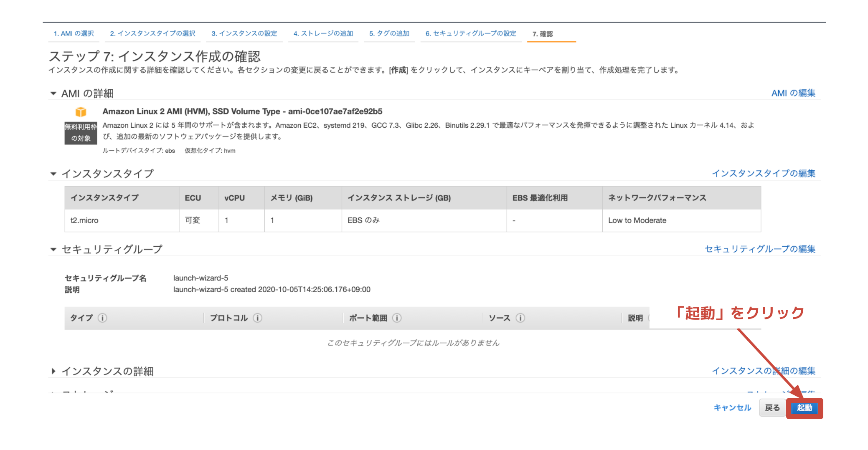Image resolution: width=868 pixels, height=450 pixels.
Task: Open step 2 インスタンスタイプの選択 tab
Action: click(152, 33)
